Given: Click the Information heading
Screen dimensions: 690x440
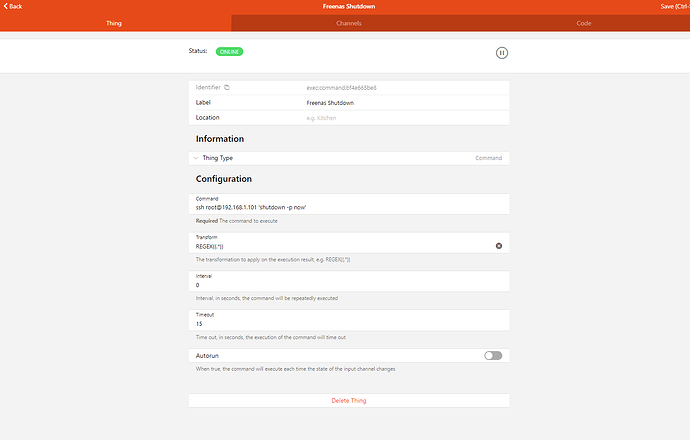Looking at the screenshot, I should click(x=220, y=139).
